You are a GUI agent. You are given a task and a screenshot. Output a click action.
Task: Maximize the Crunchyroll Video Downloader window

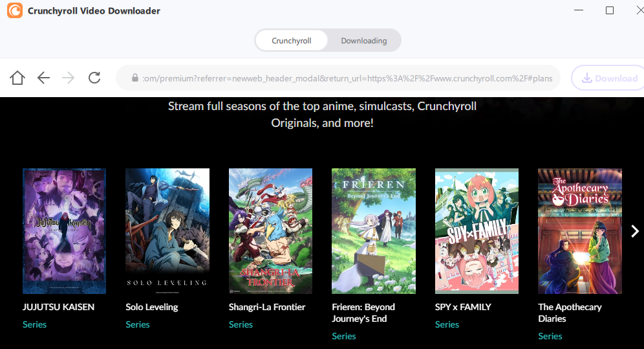coord(610,10)
